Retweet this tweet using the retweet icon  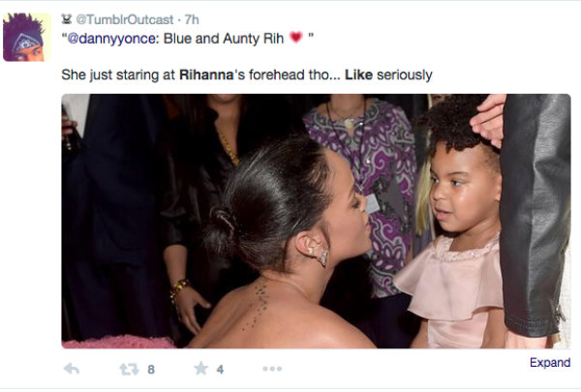tap(129, 369)
